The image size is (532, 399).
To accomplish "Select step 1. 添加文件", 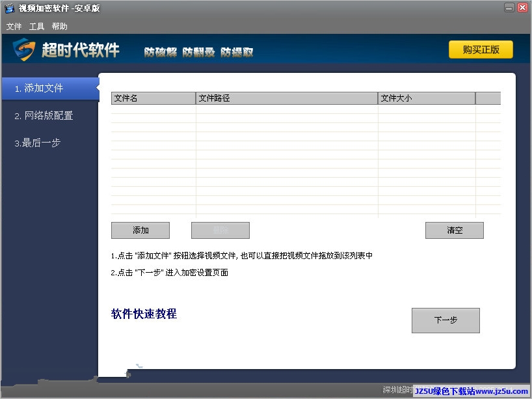I will point(50,89).
